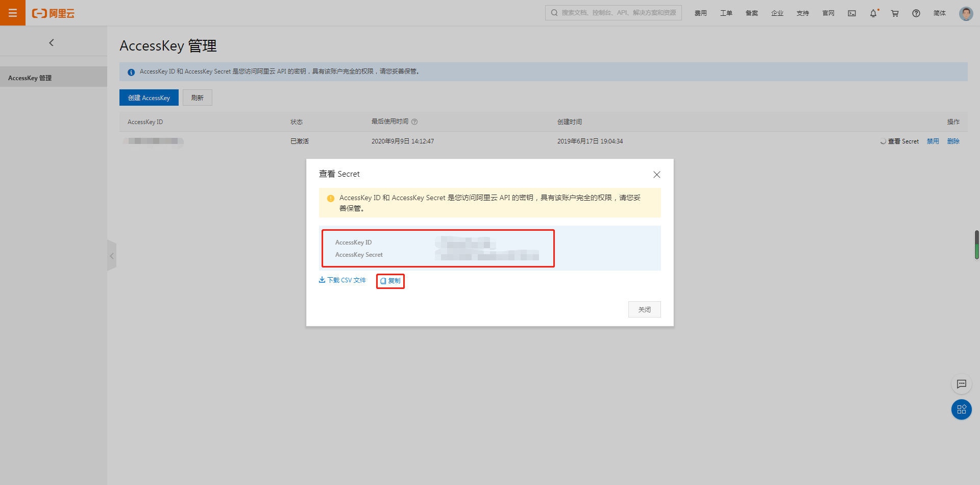Click the search box in header
Image resolution: width=980 pixels, height=485 pixels.
(614, 13)
